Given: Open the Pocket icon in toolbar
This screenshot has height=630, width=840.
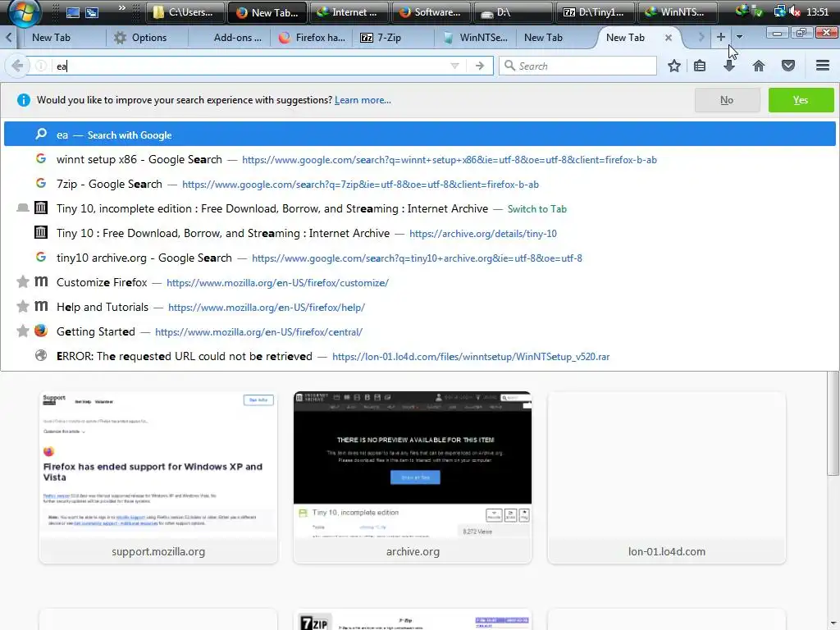Looking at the screenshot, I should coord(788,66).
